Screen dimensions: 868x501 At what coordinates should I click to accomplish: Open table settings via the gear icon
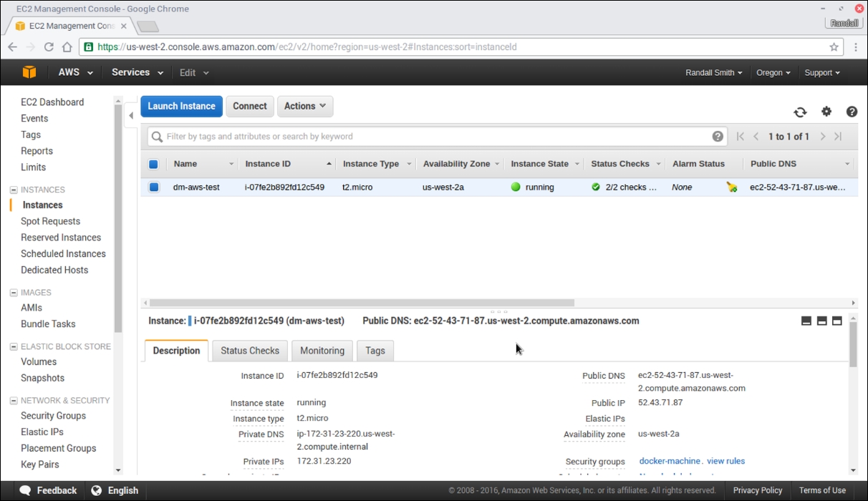click(826, 112)
